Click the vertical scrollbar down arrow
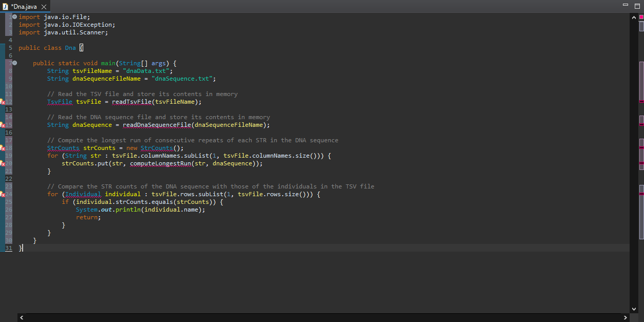Image resolution: width=644 pixels, height=322 pixels. click(x=634, y=309)
